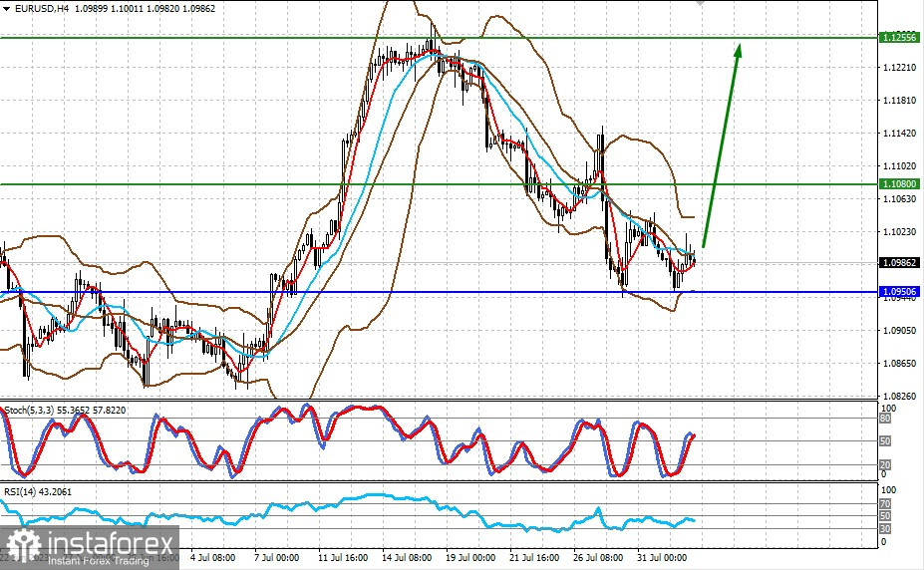Screen dimensions: 924x570
Task: Click the 1.12210 price axis value
Action: tap(900, 68)
